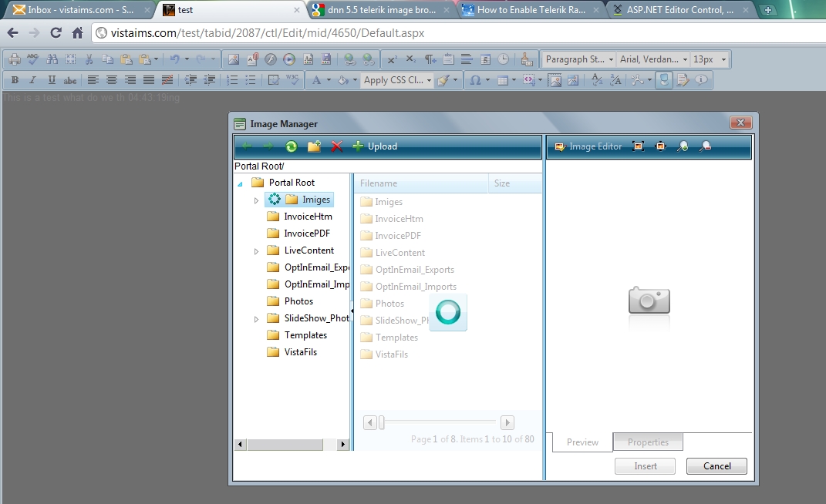Open the Media Manager play icon
Viewport: 826px width, 504px height.
[x=289, y=59]
